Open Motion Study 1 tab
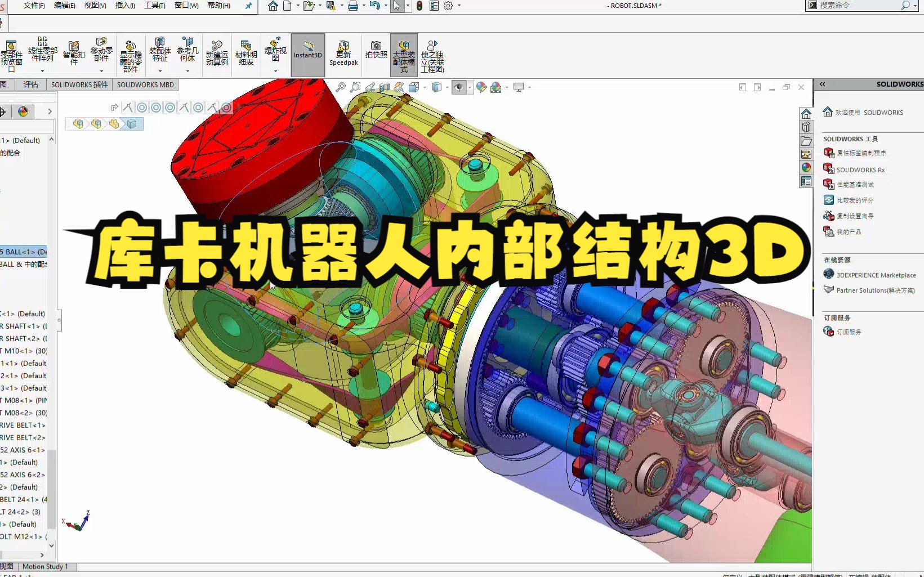 coord(45,566)
